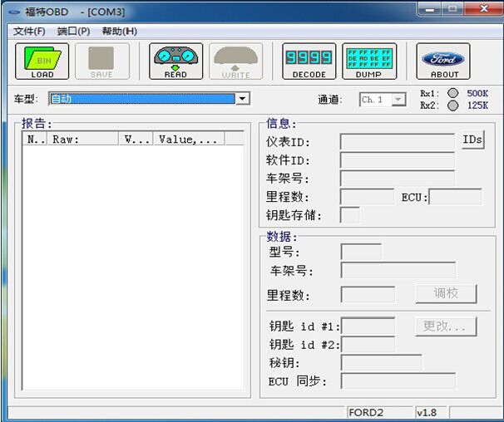Open the DECODE tool
The height and width of the screenshot is (422, 504).
[x=309, y=61]
